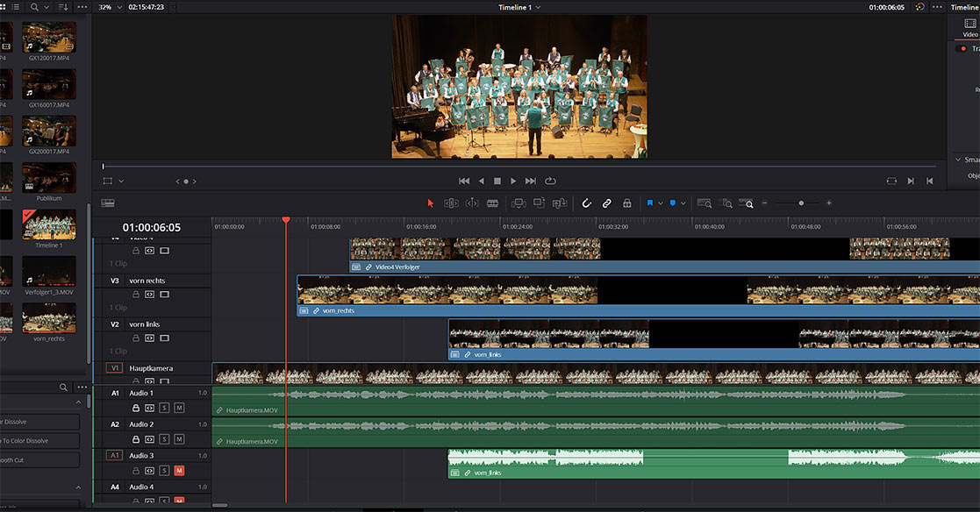Open viewer options three-dot menu
Screen dimensions: 980x512
(x=937, y=7)
